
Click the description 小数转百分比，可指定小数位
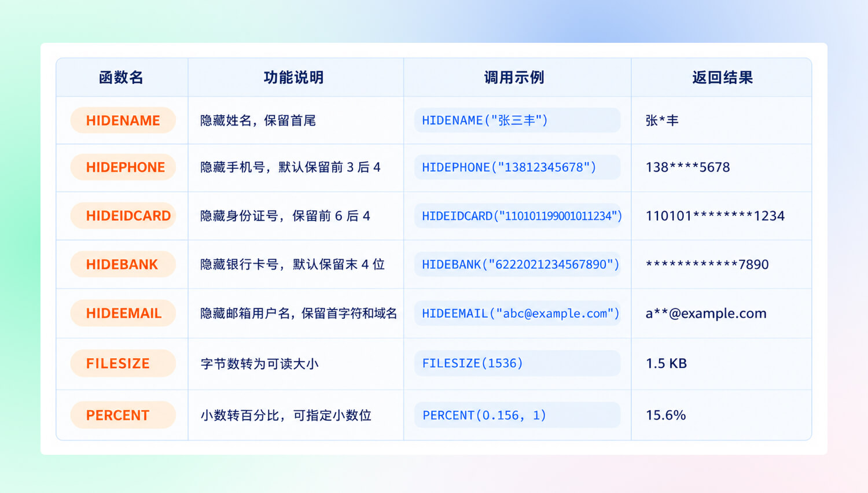pyautogui.click(x=286, y=415)
